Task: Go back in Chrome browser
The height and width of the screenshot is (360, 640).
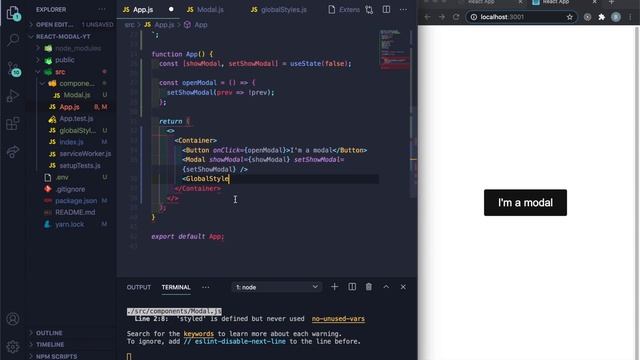Action: point(427,17)
